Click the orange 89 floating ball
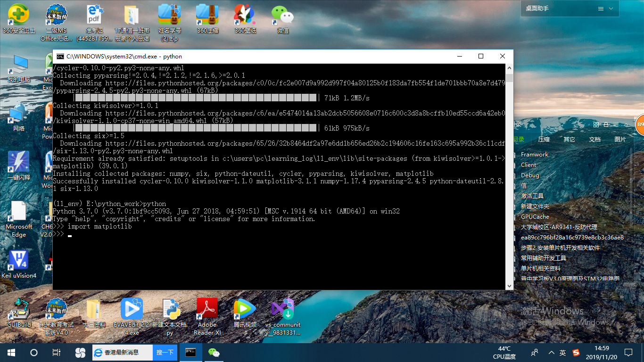 tap(640, 125)
